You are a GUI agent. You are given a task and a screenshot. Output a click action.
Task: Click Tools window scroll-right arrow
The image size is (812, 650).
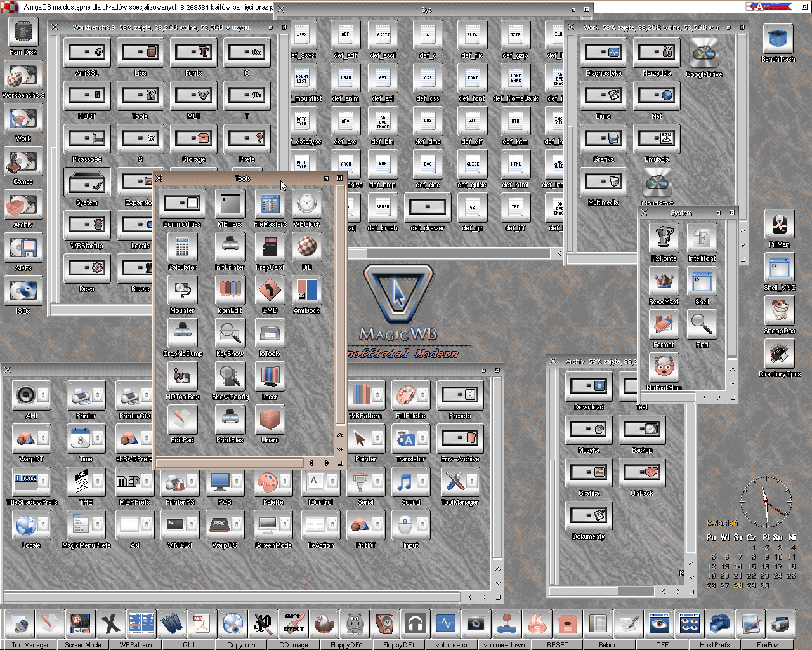pyautogui.click(x=327, y=463)
